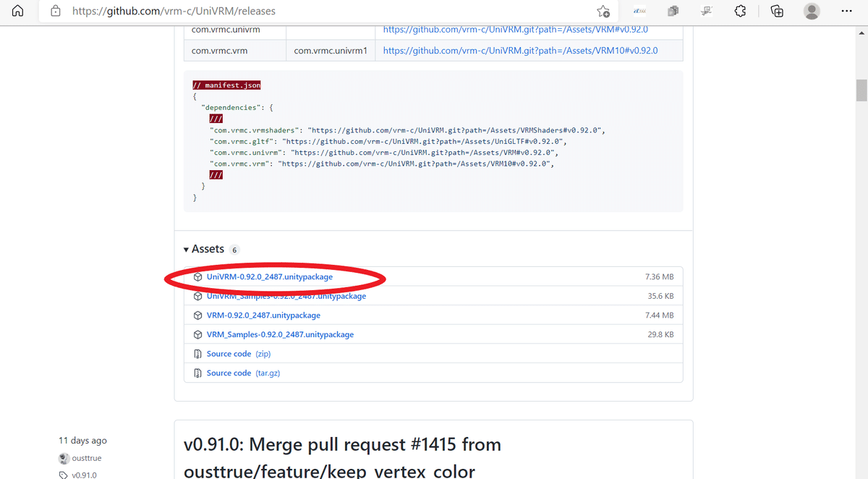Open the sketch-style extension icon
The image size is (868, 479).
tap(707, 12)
